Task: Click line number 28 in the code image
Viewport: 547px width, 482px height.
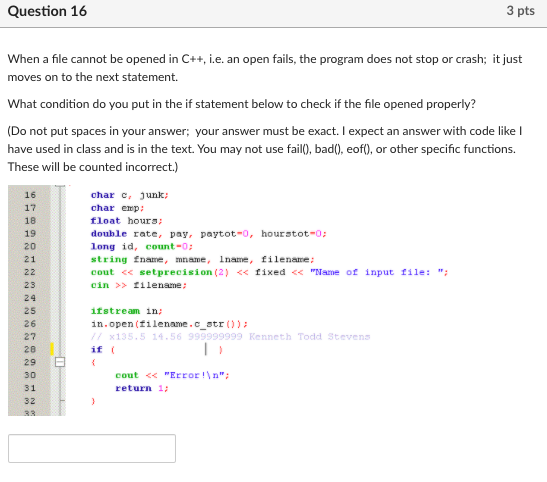Action: (30, 349)
